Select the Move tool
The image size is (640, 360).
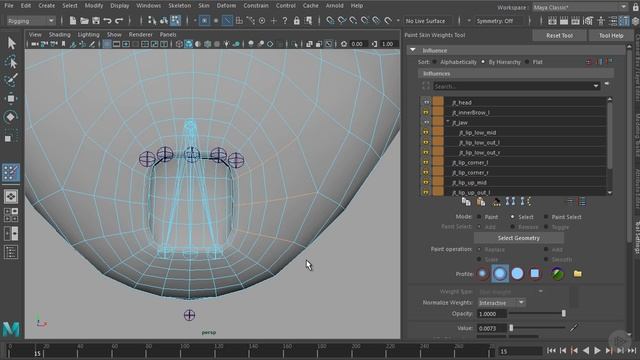pos(11,98)
